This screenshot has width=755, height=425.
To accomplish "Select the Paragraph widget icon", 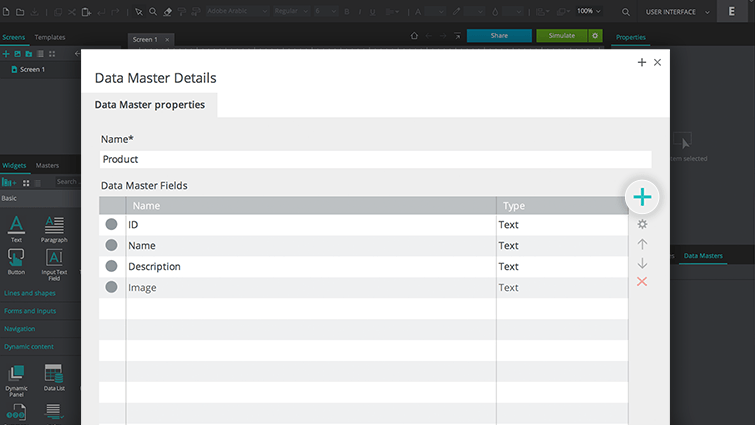I will (54, 228).
